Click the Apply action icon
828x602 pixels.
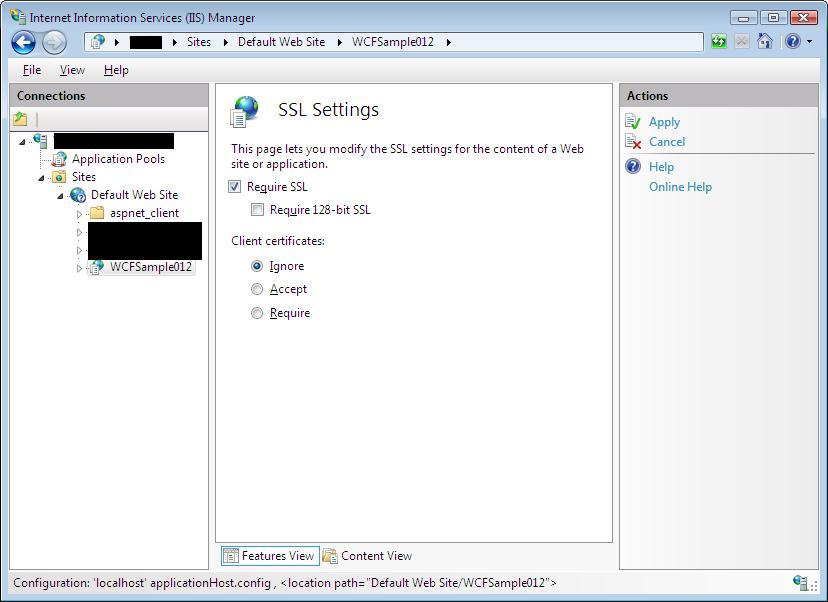click(x=633, y=122)
